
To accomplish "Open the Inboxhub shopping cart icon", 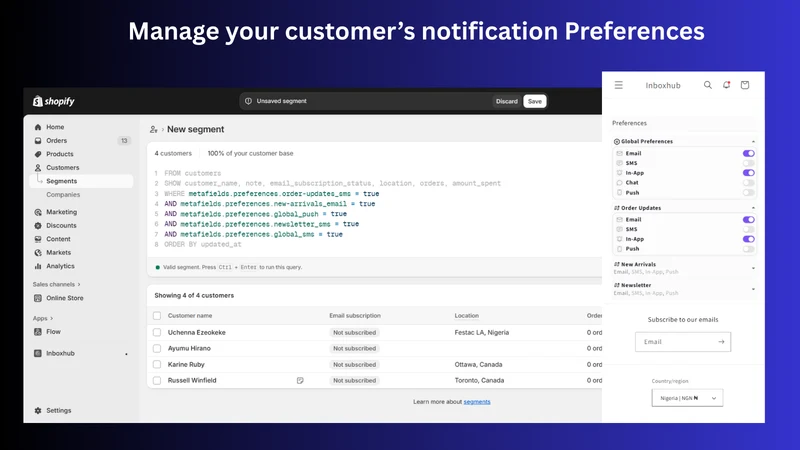I will (745, 85).
